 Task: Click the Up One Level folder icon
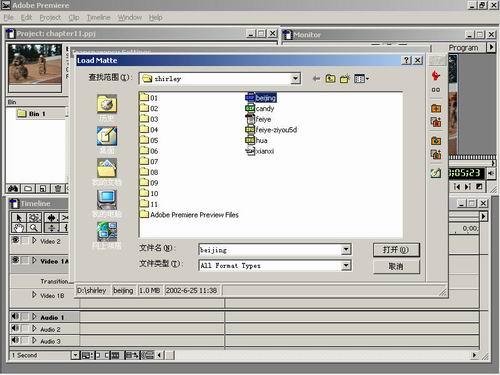pos(330,79)
